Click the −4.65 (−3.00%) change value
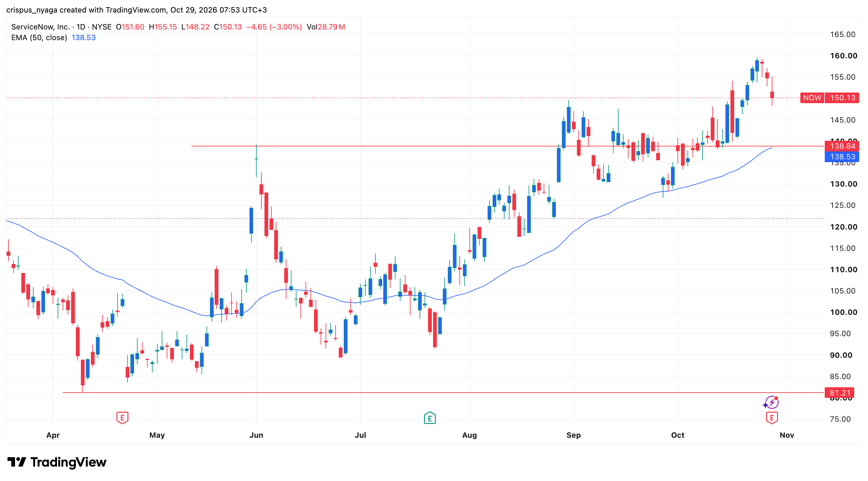 (x=274, y=27)
